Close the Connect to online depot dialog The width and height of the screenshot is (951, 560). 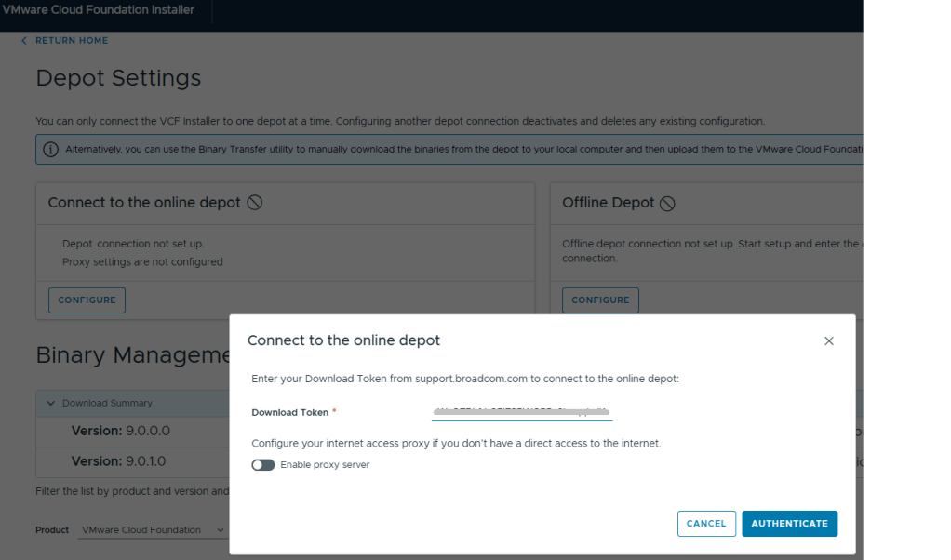(829, 341)
